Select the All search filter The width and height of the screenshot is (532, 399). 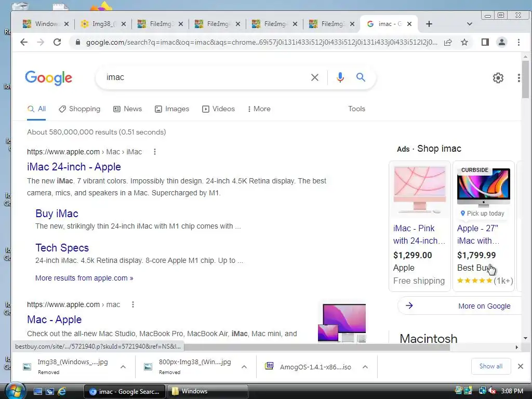36,109
